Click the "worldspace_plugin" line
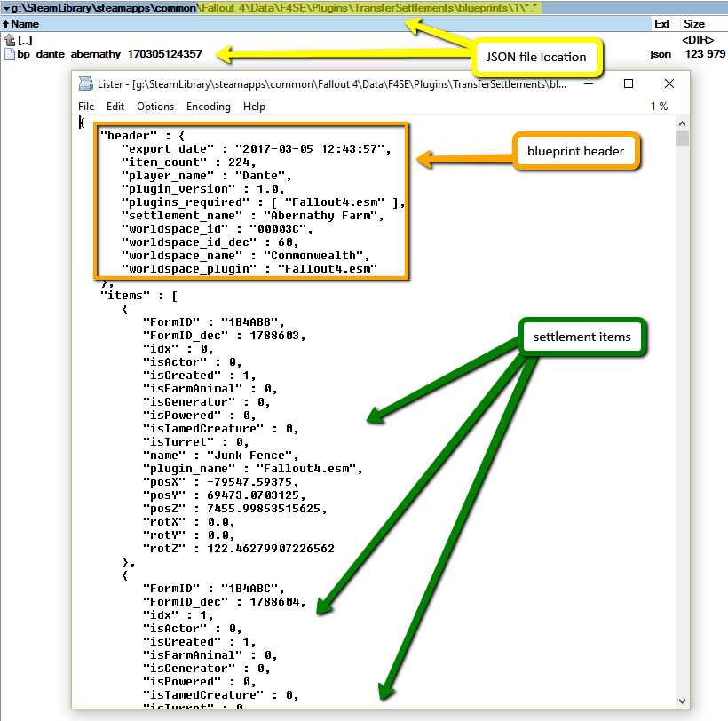This screenshot has width=728, height=721. coord(249,269)
